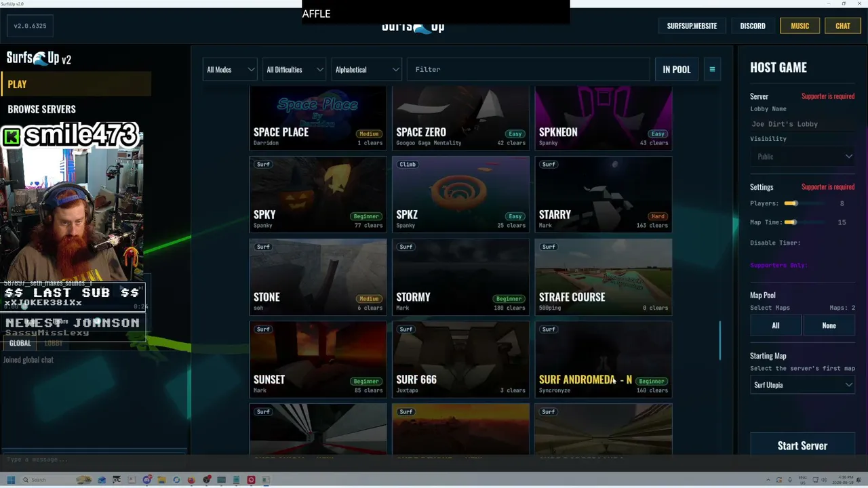Select the SPKY pumpkin map card

[318, 194]
